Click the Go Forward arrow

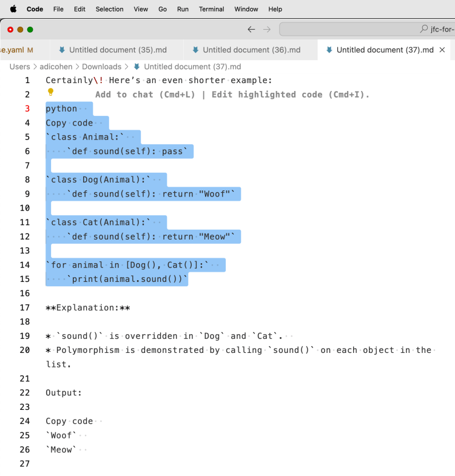tap(267, 30)
